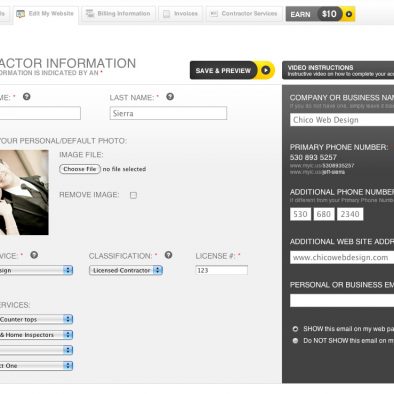Open the empty additional services dropdown

(x=36, y=350)
